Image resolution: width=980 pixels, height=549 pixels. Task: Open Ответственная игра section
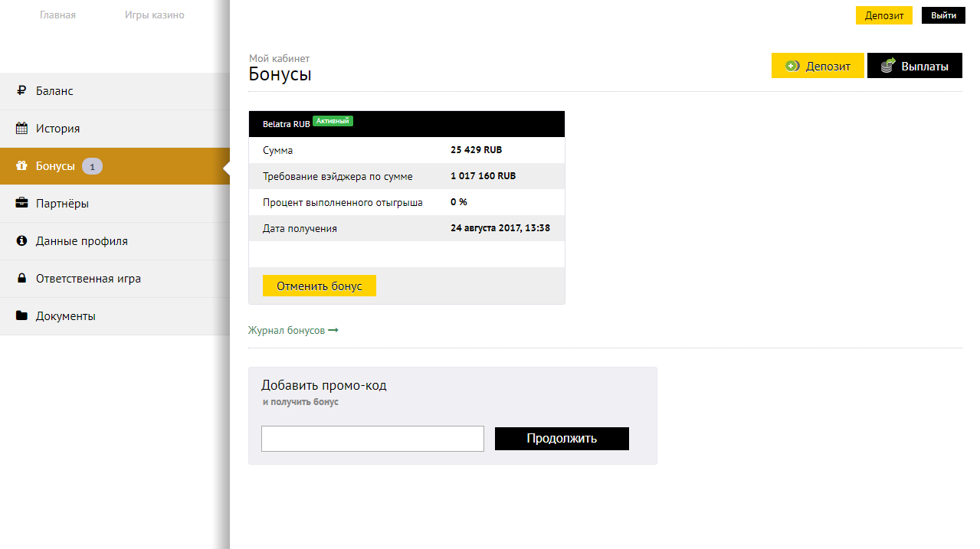[x=115, y=279]
